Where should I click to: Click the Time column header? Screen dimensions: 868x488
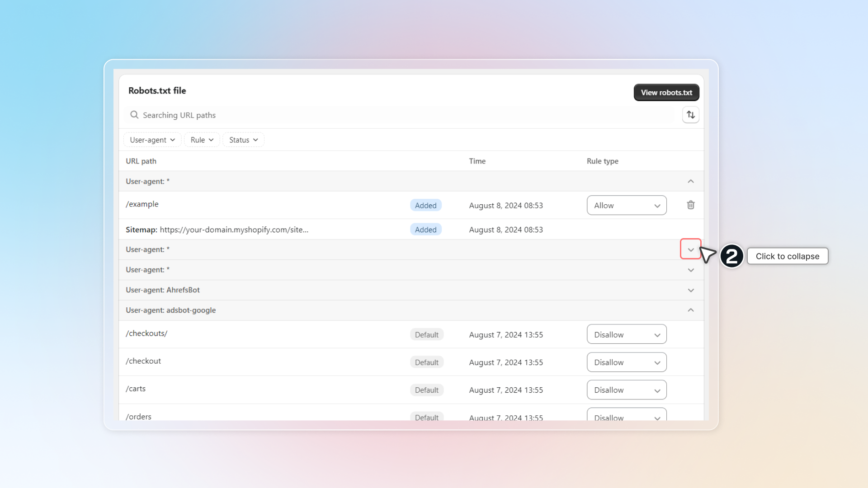coord(477,161)
